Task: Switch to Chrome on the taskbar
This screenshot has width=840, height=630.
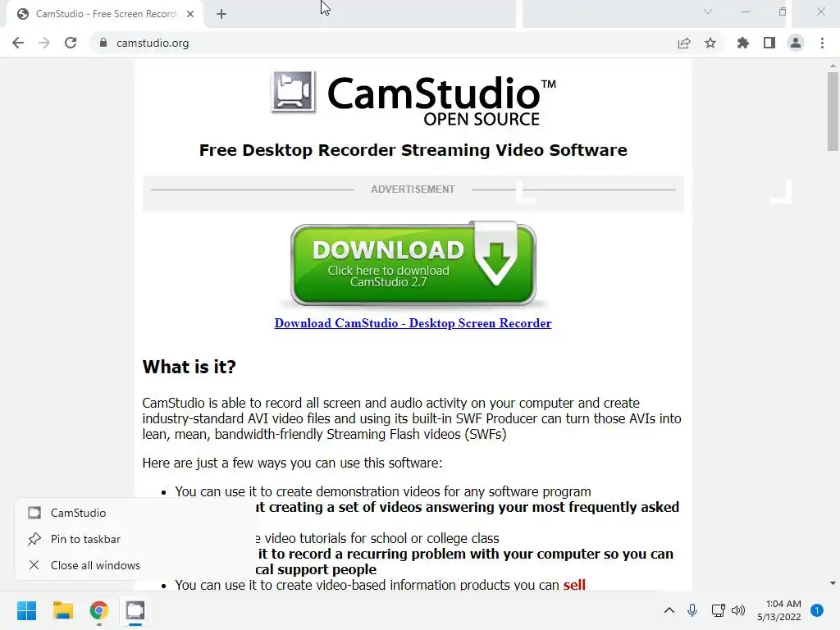Action: click(x=99, y=610)
